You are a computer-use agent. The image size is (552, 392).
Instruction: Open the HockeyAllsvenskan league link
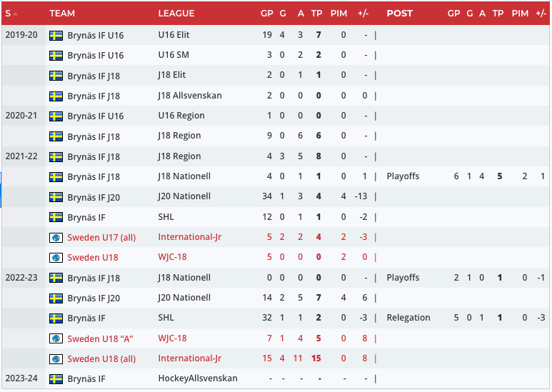[198, 378]
